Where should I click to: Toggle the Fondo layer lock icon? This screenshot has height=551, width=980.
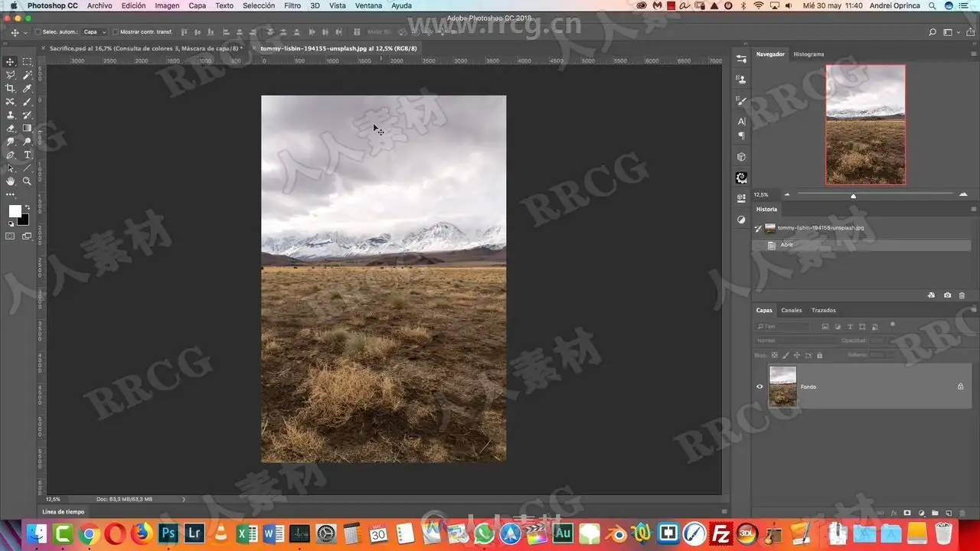click(960, 386)
